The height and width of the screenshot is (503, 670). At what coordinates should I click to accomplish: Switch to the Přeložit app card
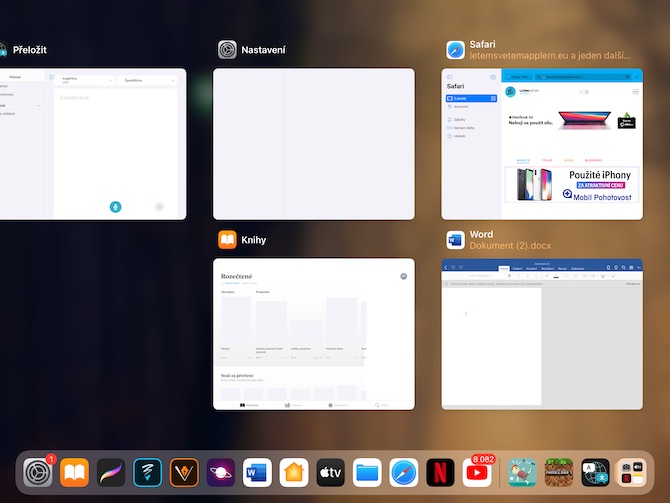click(93, 144)
